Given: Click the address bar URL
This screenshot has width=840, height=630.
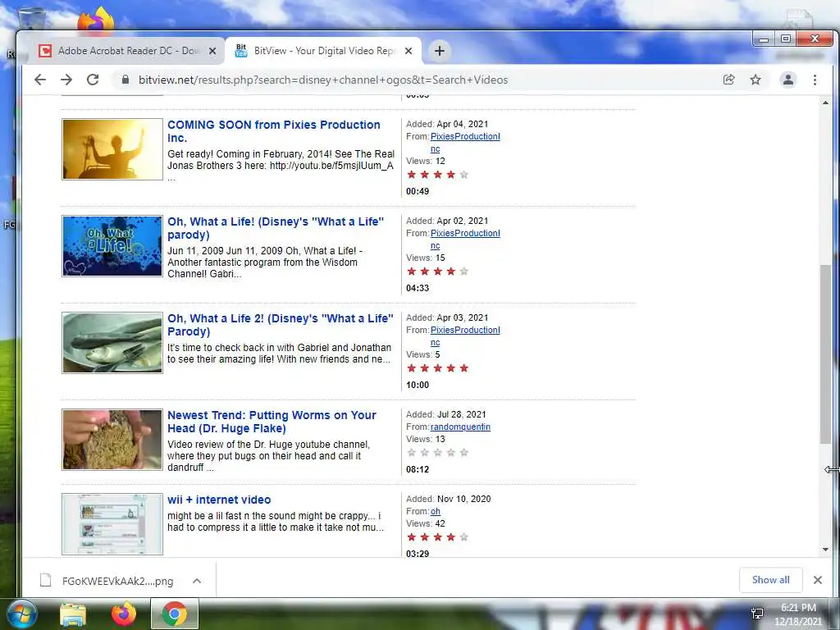Looking at the screenshot, I should tap(323, 80).
